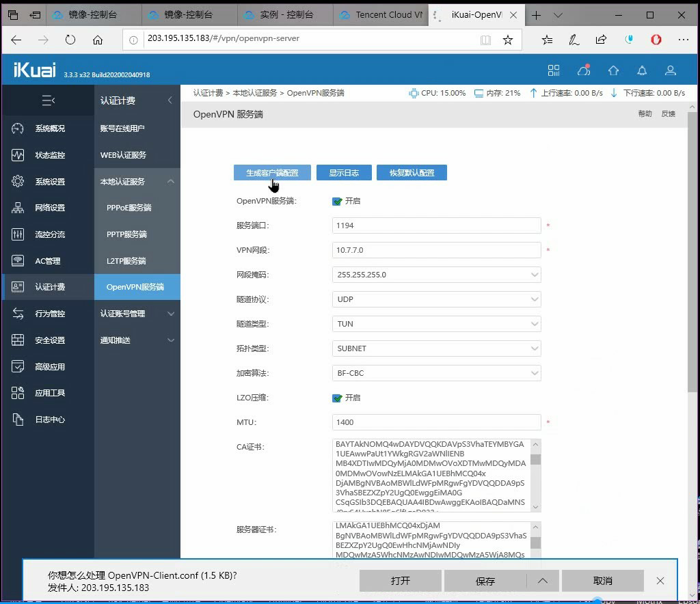700x604 pixels.
Task: Expand the 加密算法 BF-CBC dropdown
Action: pos(436,373)
